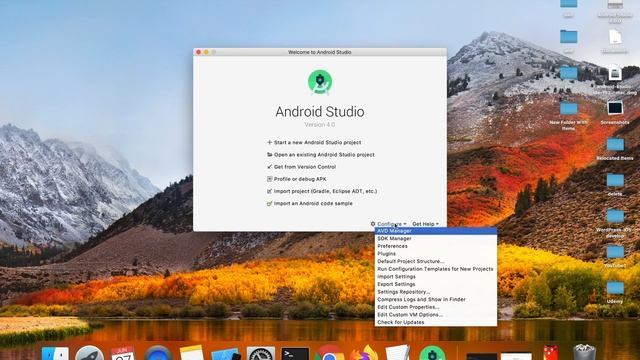Image resolution: width=640 pixels, height=360 pixels.
Task: Select the Udemy folder on desktop
Action: (615, 292)
